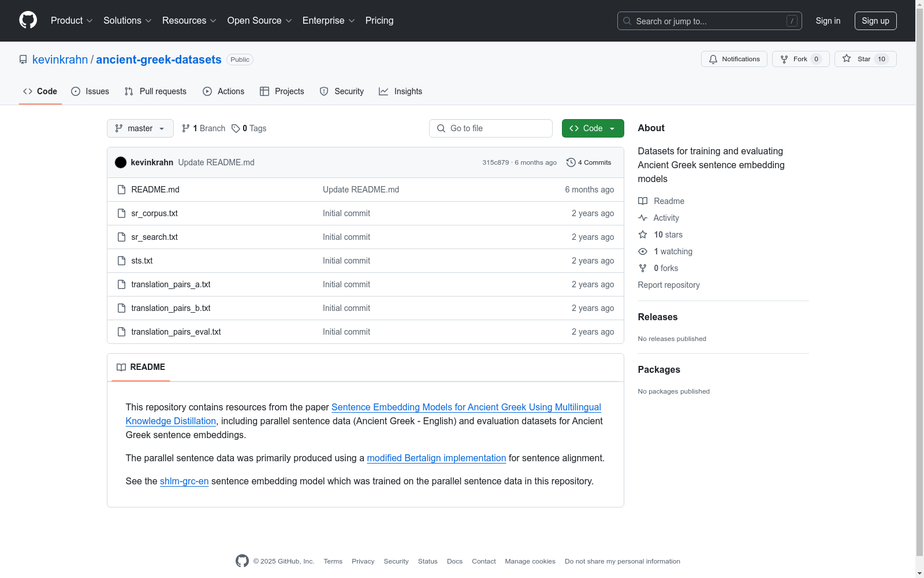The image size is (924, 578).
Task: Click the Search or jump to field
Action: [x=710, y=21]
